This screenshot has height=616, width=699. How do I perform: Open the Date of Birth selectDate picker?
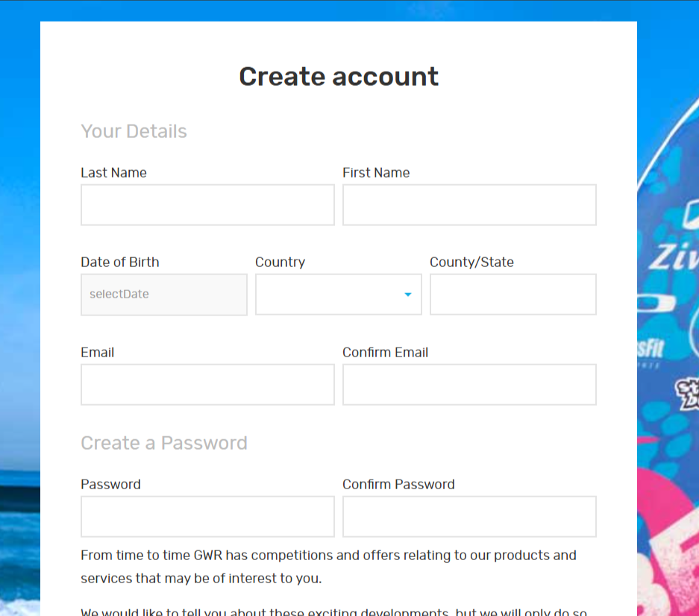(x=164, y=295)
